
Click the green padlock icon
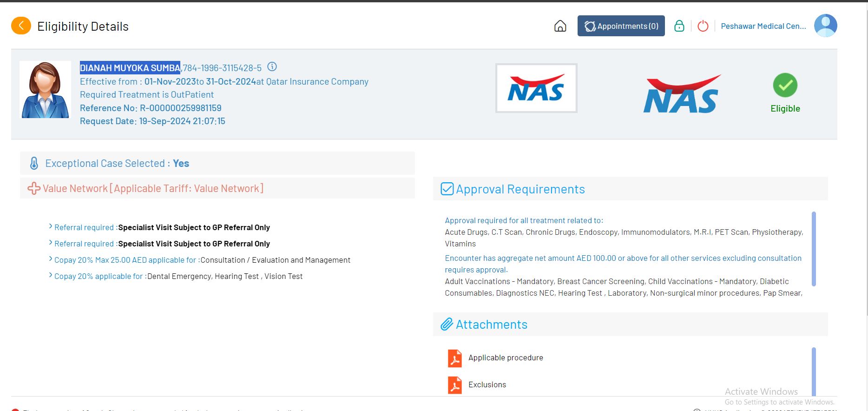[679, 26]
